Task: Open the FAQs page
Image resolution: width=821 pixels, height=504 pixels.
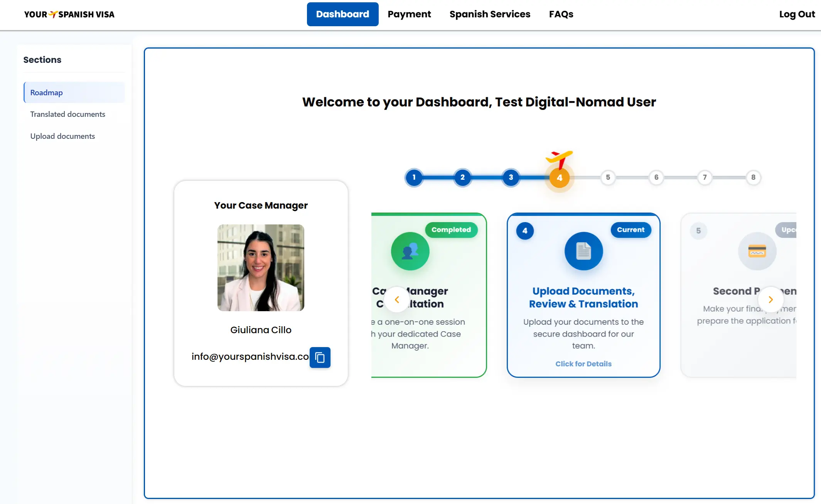Action: [561, 14]
